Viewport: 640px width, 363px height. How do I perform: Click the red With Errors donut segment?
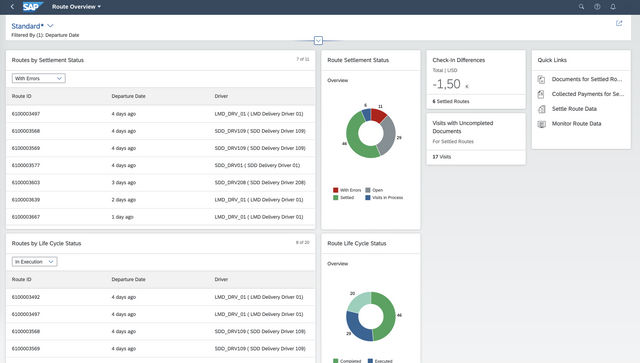[379, 116]
